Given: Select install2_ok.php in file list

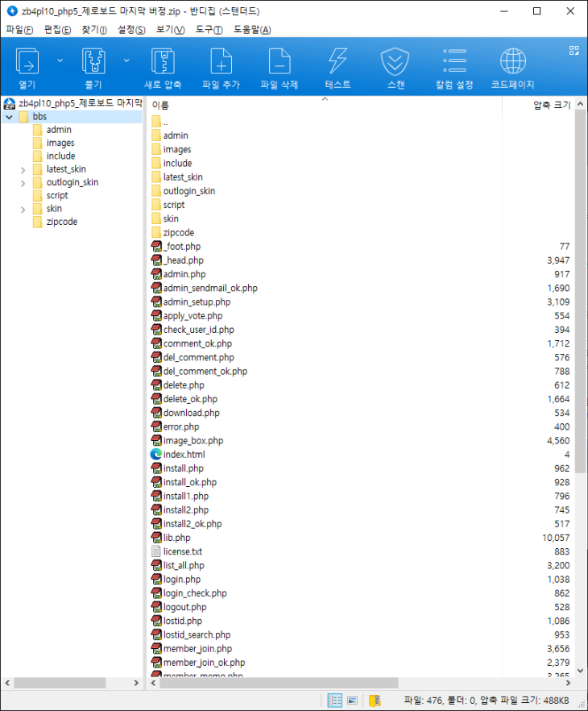Looking at the screenshot, I should click(193, 524).
